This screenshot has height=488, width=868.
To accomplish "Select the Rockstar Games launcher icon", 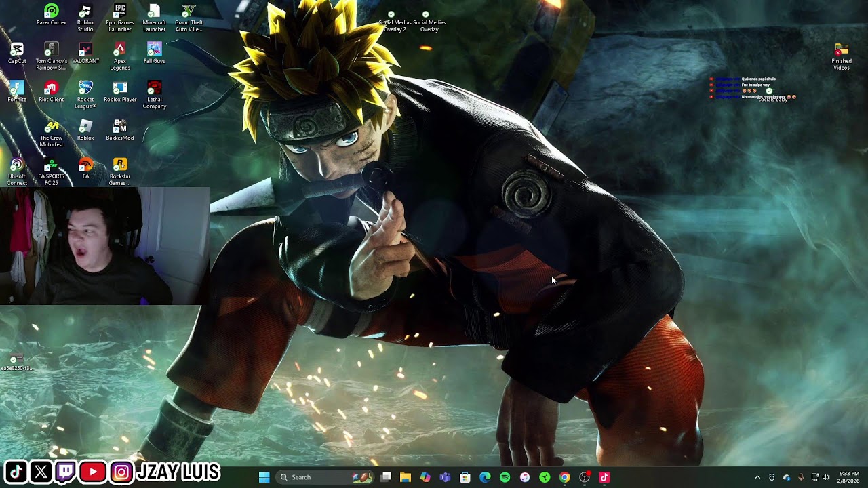I will click(x=120, y=172).
